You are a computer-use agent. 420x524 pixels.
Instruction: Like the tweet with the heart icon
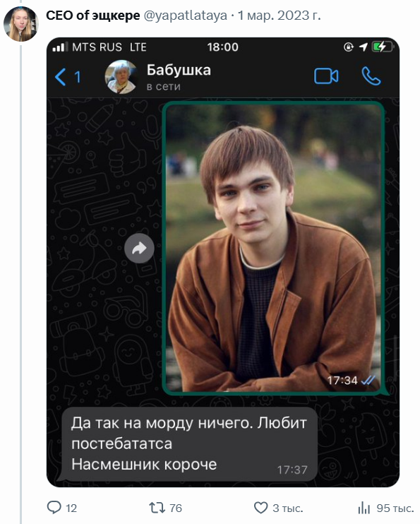[x=260, y=508]
